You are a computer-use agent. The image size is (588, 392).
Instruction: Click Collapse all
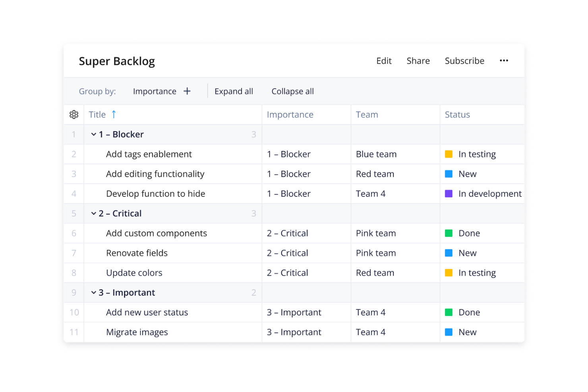[x=292, y=91]
